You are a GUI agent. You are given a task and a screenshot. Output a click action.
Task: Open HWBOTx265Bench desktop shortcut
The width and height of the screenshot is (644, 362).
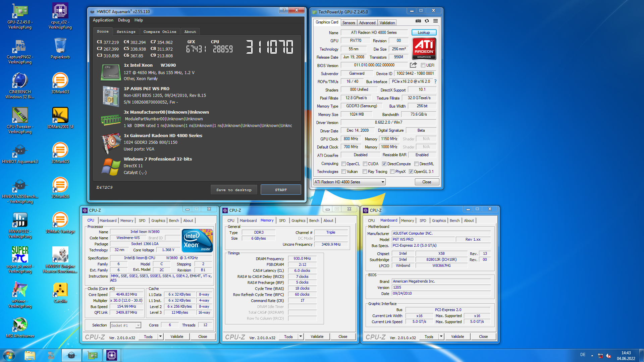[x=20, y=190]
